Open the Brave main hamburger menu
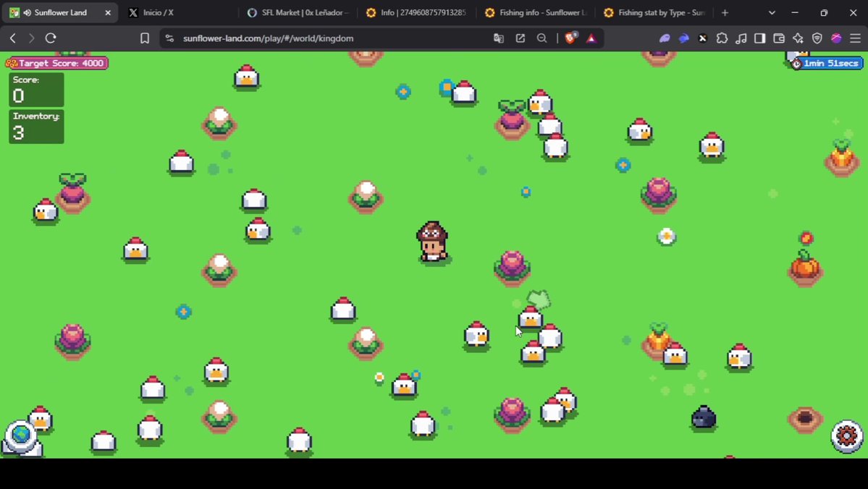Viewport: 868px width, 489px height. [855, 38]
